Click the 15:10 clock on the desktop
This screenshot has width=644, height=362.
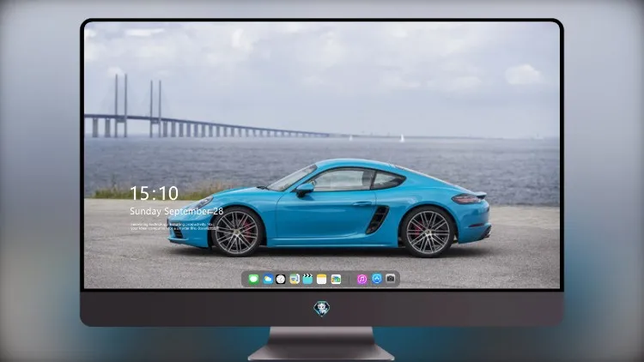(154, 193)
